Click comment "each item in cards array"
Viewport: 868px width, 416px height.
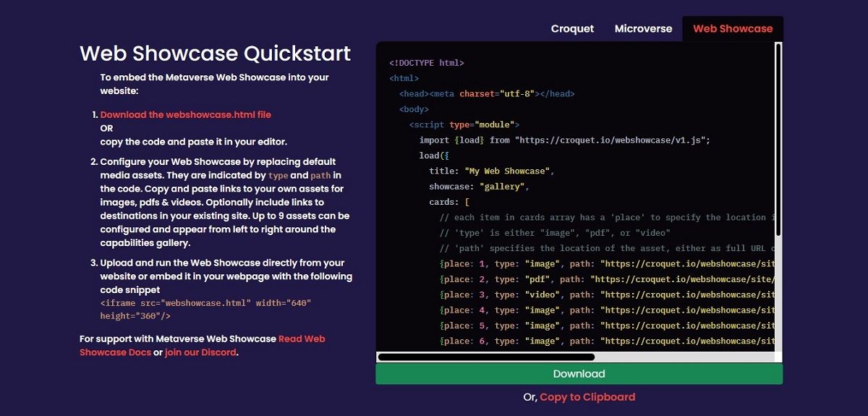(x=606, y=218)
